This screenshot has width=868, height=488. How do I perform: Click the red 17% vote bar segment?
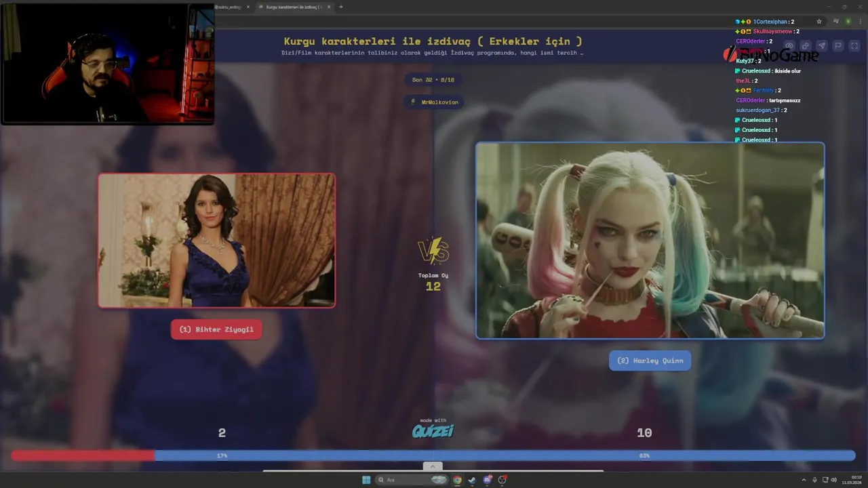coord(83,456)
